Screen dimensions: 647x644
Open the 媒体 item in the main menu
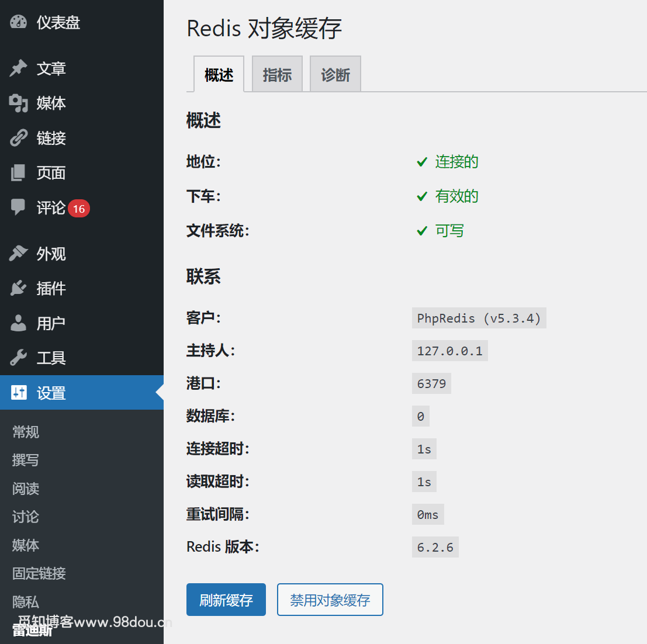pyautogui.click(x=82, y=103)
